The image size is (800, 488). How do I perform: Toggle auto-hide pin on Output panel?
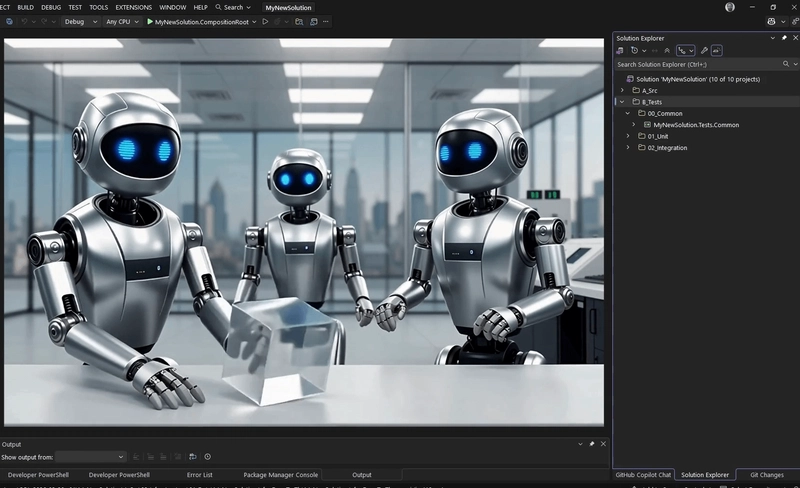point(591,444)
